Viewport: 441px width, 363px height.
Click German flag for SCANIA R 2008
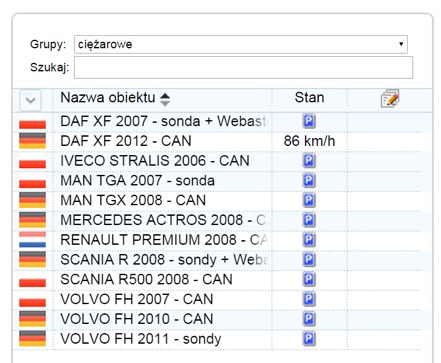pyautogui.click(x=32, y=259)
